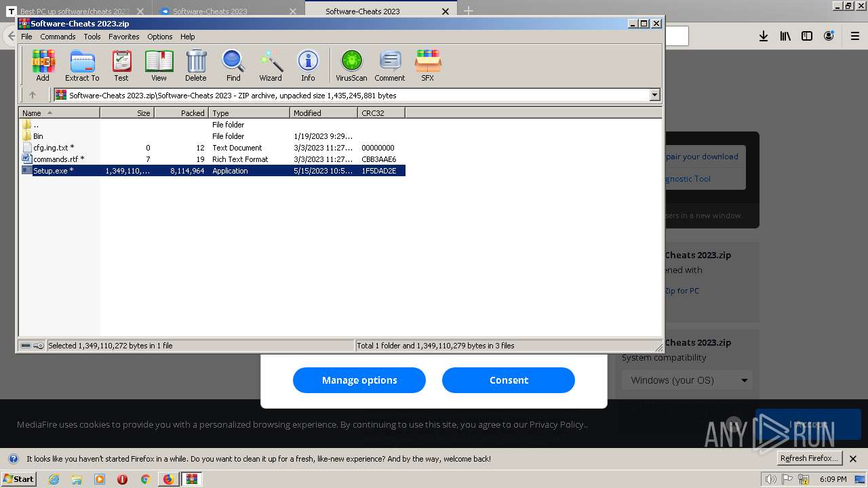Click the Add toolbar icon in WinRAR
This screenshot has width=868, height=488.
43,66
